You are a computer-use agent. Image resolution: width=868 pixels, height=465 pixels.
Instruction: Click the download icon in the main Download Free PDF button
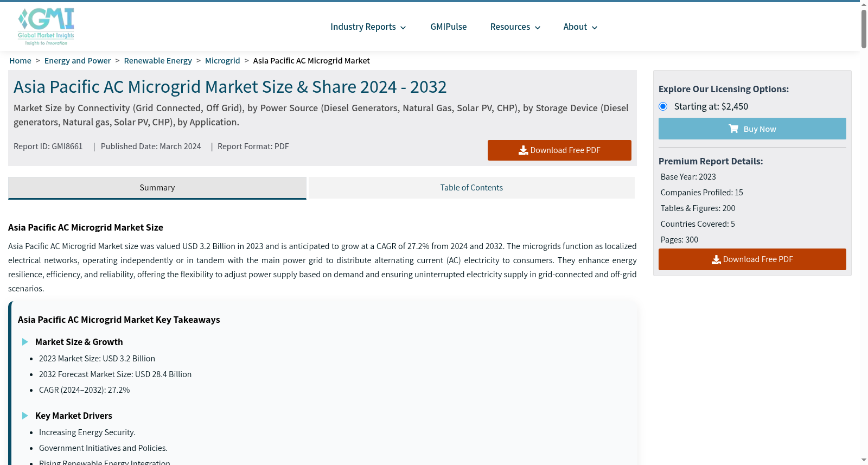coord(523,150)
